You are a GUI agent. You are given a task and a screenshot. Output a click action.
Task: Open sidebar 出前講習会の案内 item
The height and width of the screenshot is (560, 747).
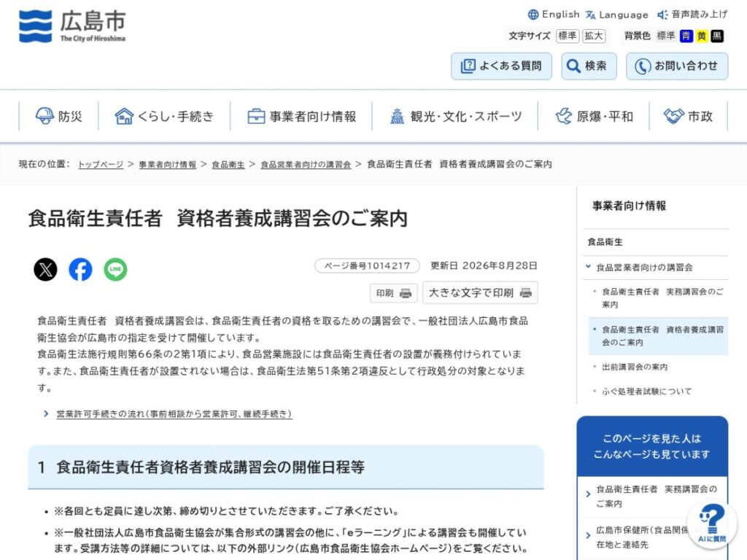635,367
